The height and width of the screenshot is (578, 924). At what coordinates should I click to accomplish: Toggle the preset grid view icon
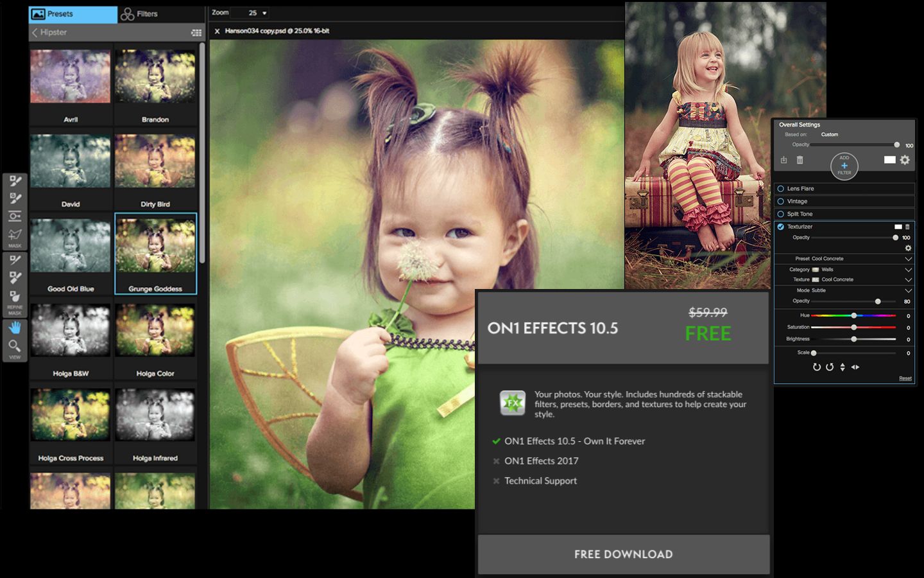click(x=196, y=33)
